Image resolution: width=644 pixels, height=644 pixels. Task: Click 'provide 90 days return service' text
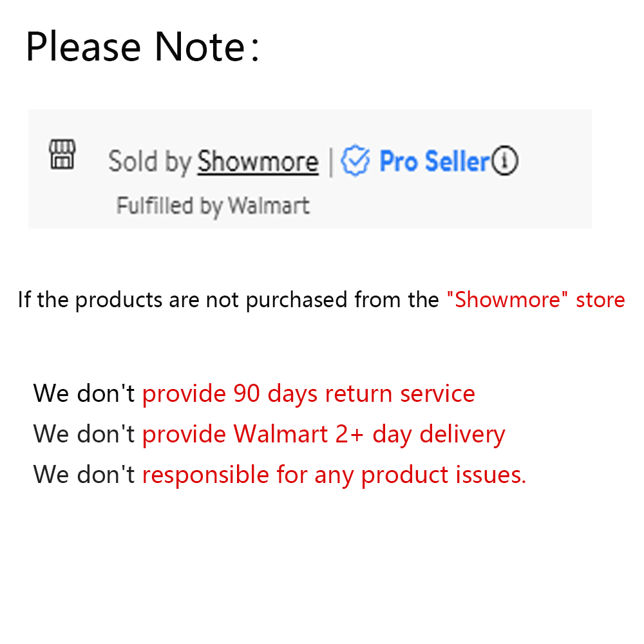(x=308, y=393)
